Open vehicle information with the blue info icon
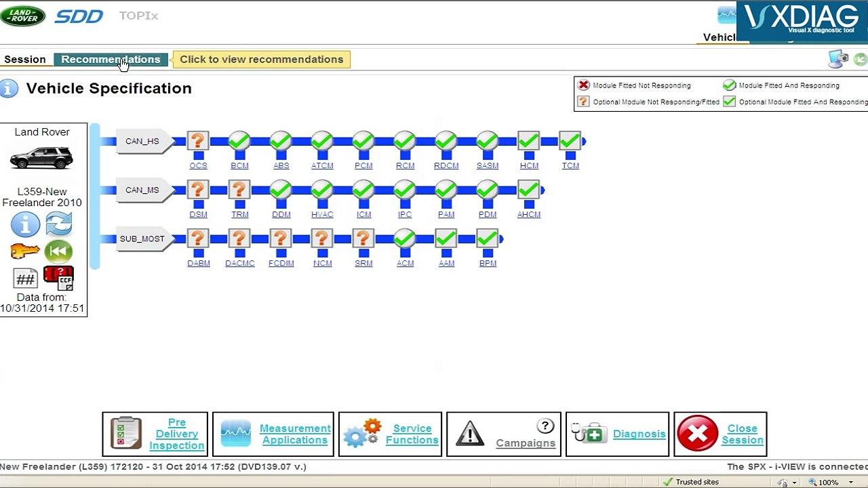The image size is (868, 488). (x=25, y=224)
